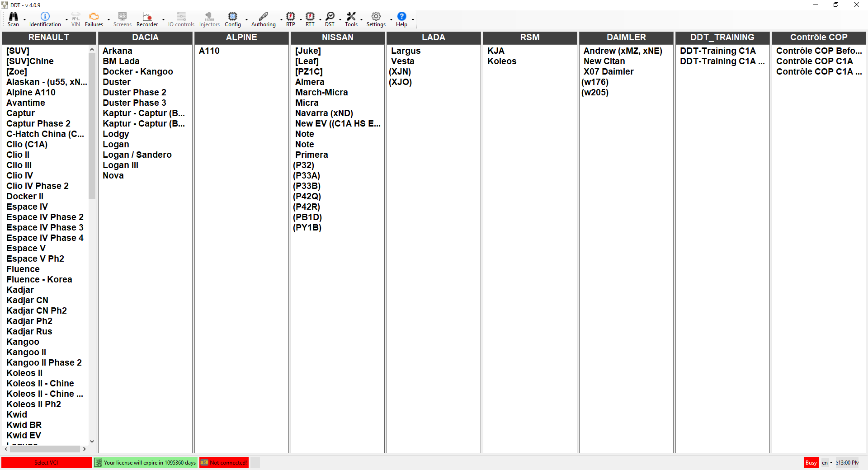This screenshot has height=470, width=868.
Task: Select the NISSAN column header
Action: 337,38
